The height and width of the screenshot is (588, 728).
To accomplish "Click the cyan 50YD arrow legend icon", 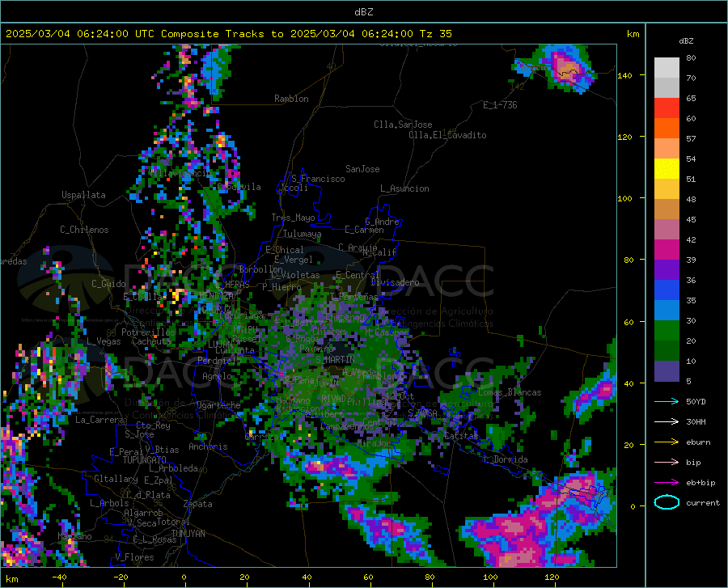I will point(667,401).
